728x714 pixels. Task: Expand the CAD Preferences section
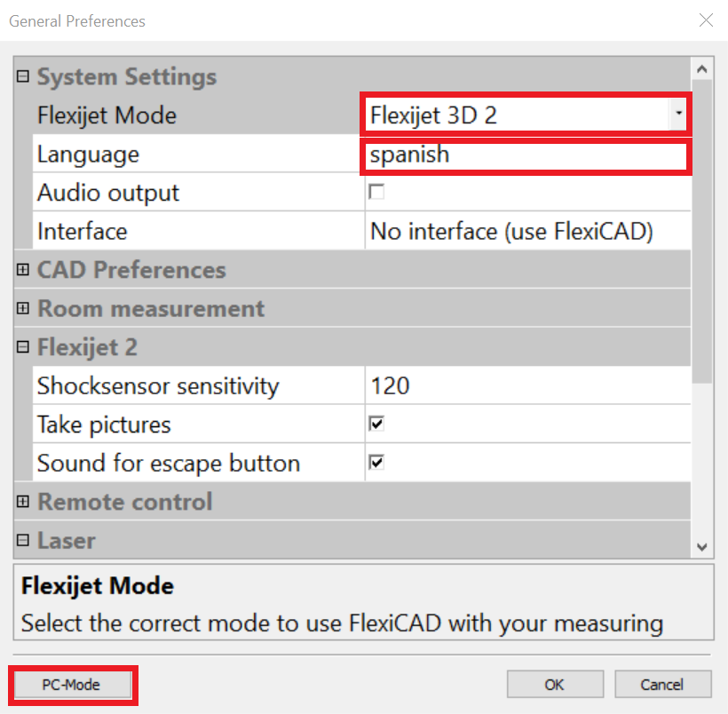[x=23, y=270]
